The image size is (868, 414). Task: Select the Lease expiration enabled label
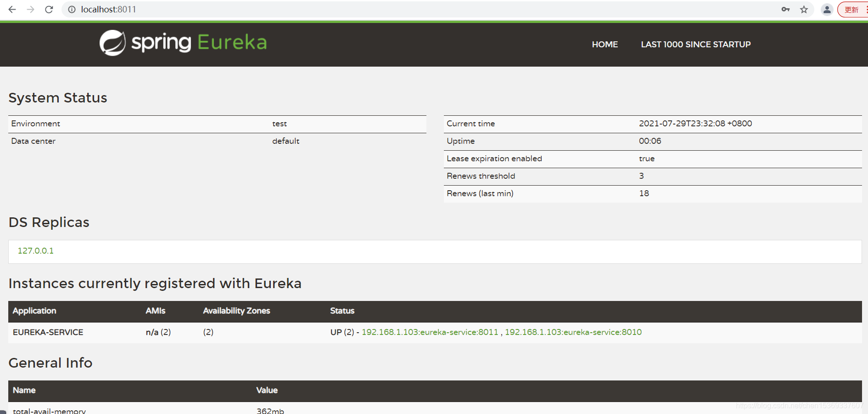pos(494,159)
